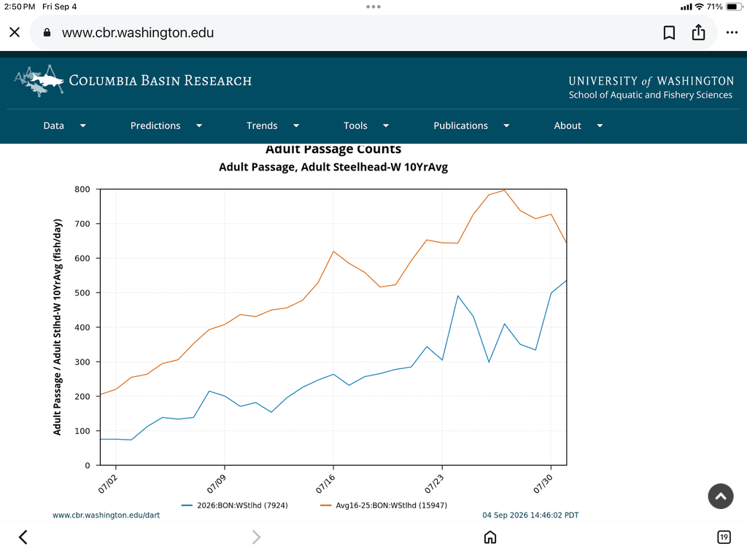Open the Tools menu
The image size is (747, 560).
355,125
